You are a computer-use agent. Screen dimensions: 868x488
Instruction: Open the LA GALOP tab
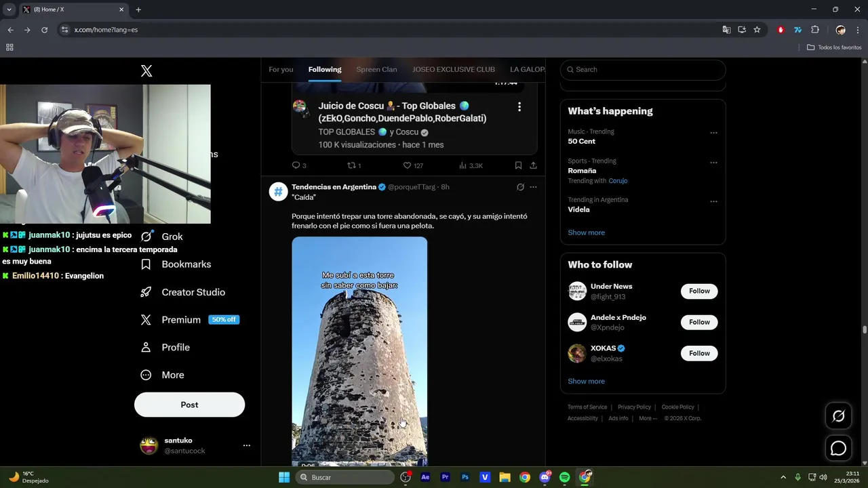pyautogui.click(x=528, y=69)
